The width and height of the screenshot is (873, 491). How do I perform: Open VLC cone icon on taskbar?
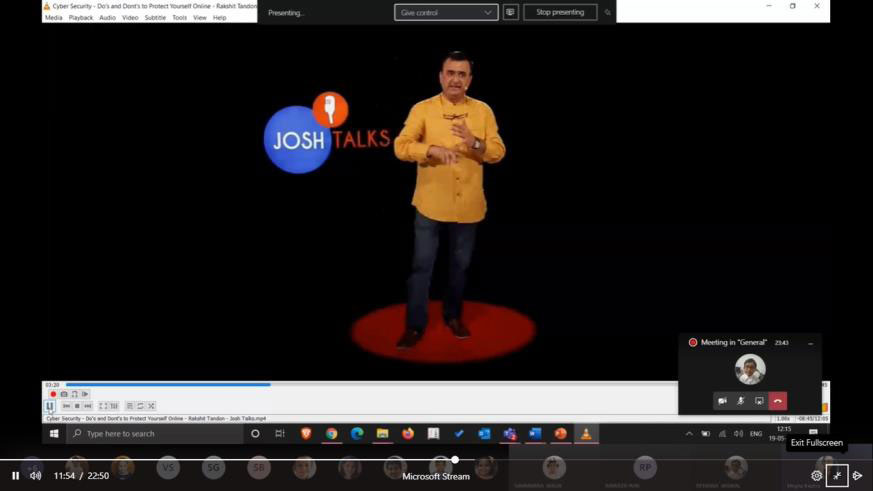[586, 434]
